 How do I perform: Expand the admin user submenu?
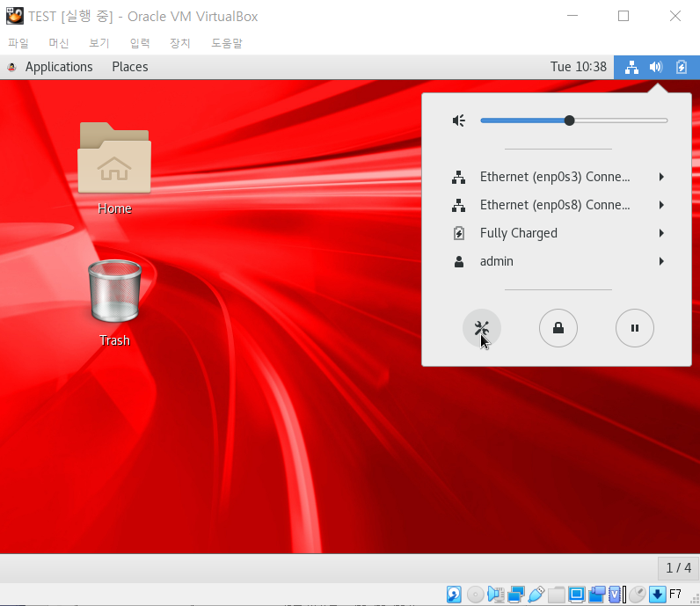[x=661, y=261]
